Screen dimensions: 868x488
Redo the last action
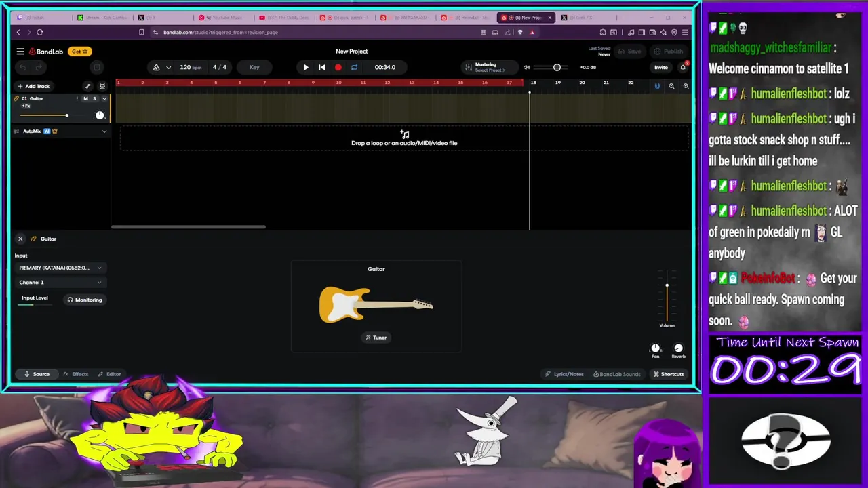pos(39,67)
